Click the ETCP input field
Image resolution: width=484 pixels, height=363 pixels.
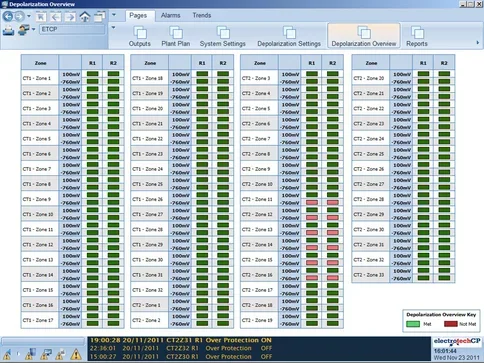pos(72,29)
